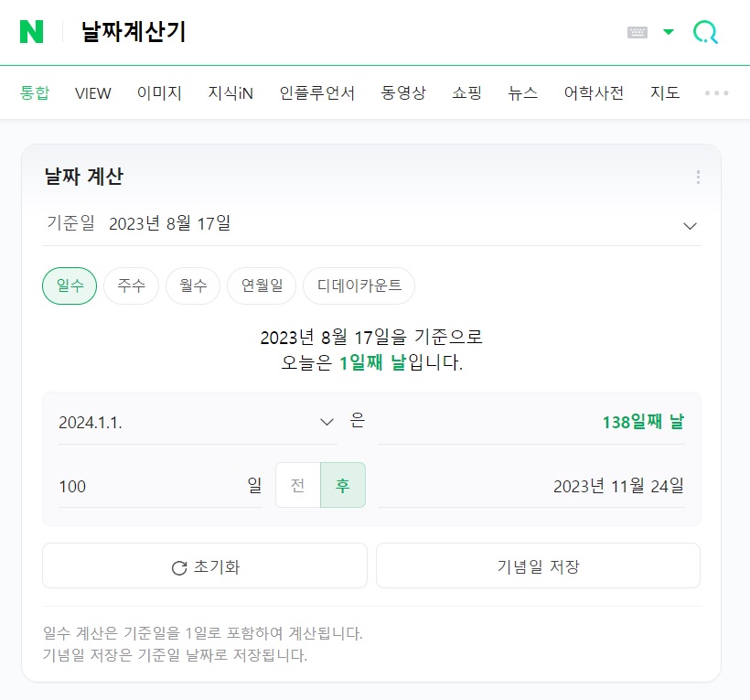Open the 어학사전 tab
This screenshot has height=700, width=750.
(x=593, y=92)
